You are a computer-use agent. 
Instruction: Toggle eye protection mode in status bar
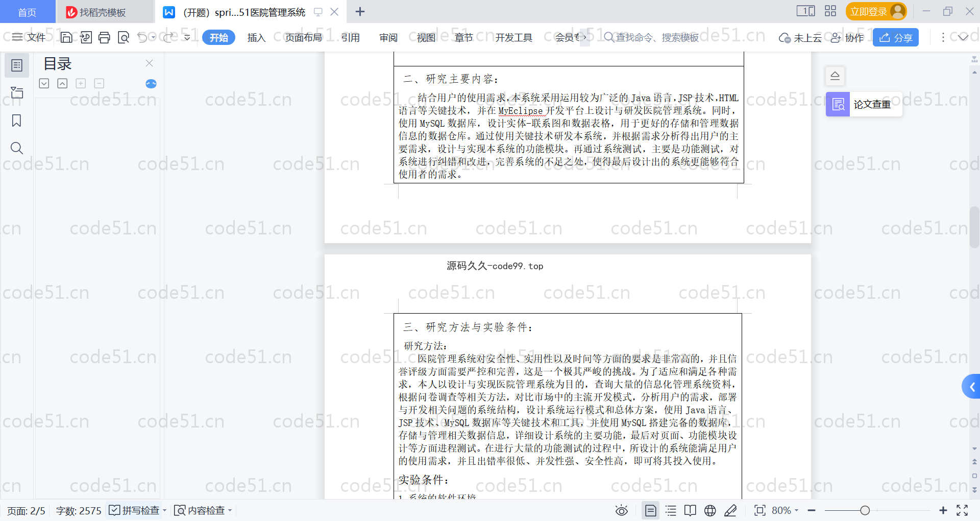(621, 510)
